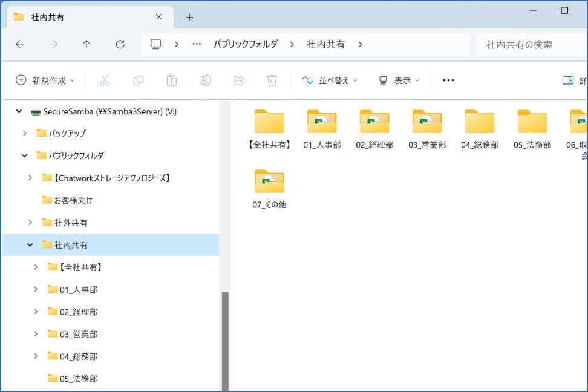This screenshot has width=588, height=392.
Task: Select パブリックフォルダ in navigation tree
Action: (76, 155)
